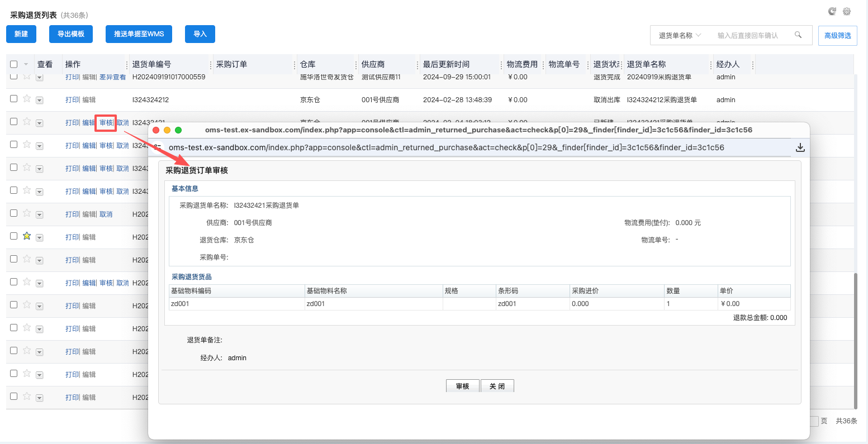Image resolution: width=868 pixels, height=444 pixels.
Task: Star the I32432421 row
Action: pos(27,121)
